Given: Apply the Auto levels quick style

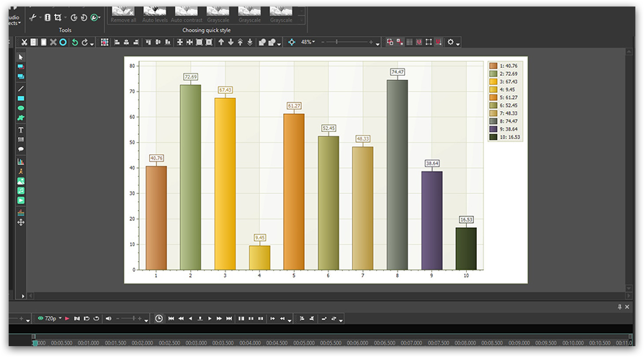Looking at the screenshot, I should point(155,14).
